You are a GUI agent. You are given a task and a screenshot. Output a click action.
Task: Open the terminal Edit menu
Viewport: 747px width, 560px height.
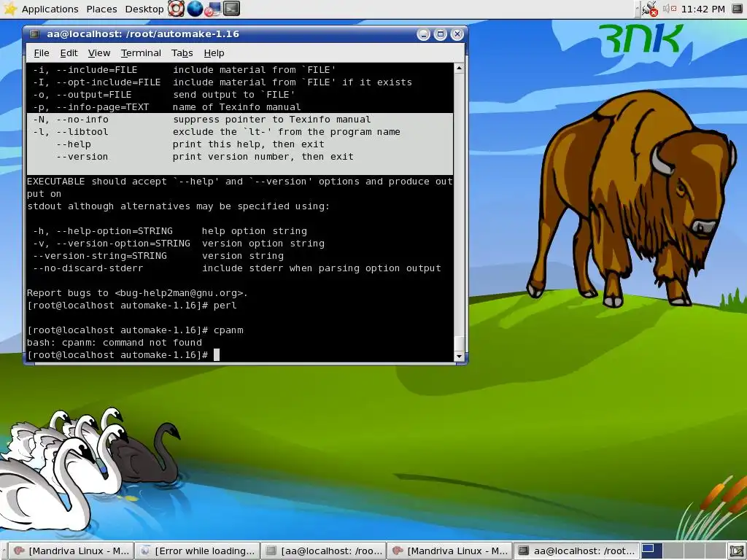coord(69,52)
